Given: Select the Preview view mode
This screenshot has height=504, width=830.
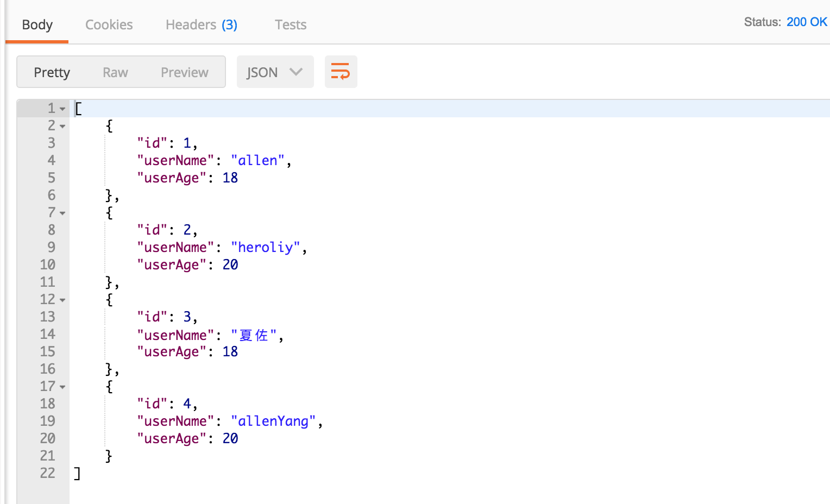Looking at the screenshot, I should click(185, 72).
